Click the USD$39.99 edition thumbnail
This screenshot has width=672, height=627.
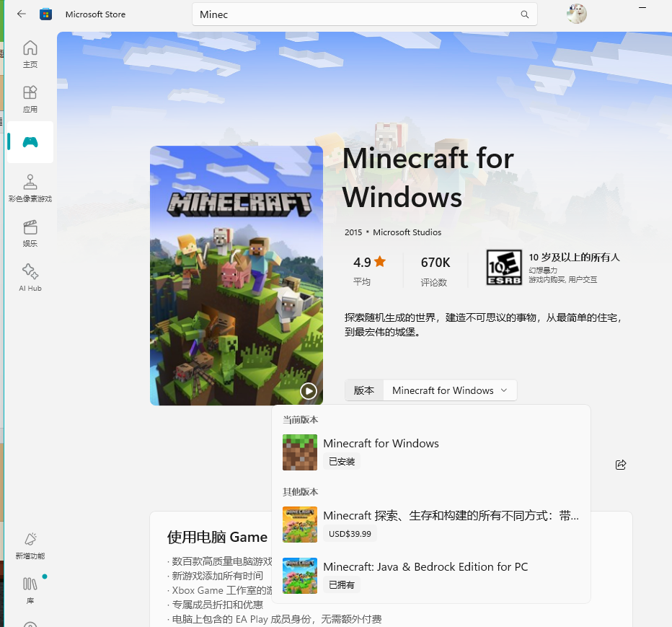tap(300, 525)
